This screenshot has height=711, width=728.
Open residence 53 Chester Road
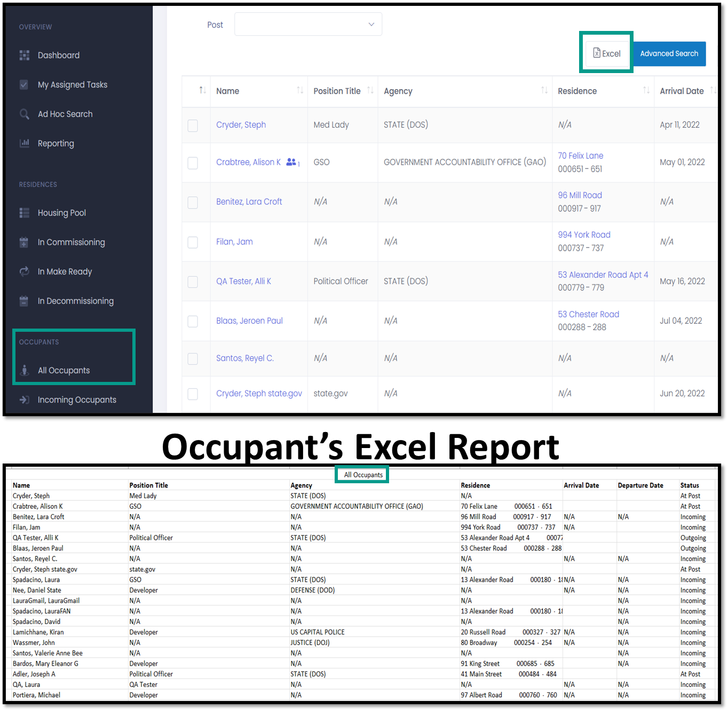point(588,314)
